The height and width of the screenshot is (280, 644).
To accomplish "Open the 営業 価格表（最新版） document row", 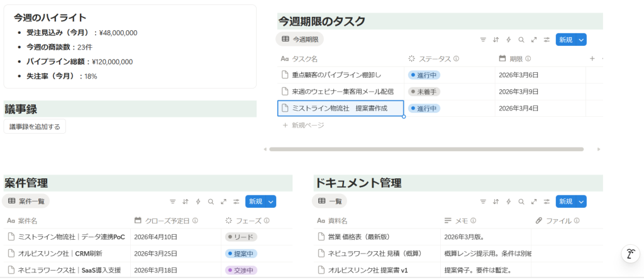I will (360, 237).
